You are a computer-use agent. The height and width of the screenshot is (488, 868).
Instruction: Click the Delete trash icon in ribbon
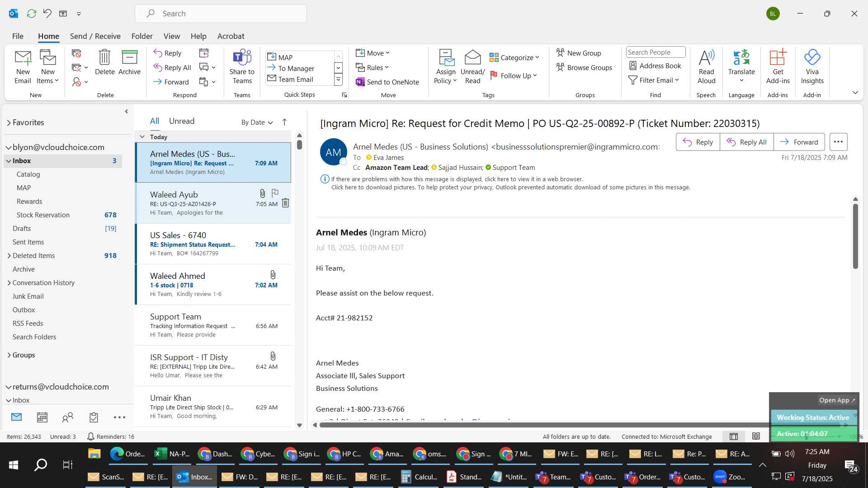[x=104, y=57]
